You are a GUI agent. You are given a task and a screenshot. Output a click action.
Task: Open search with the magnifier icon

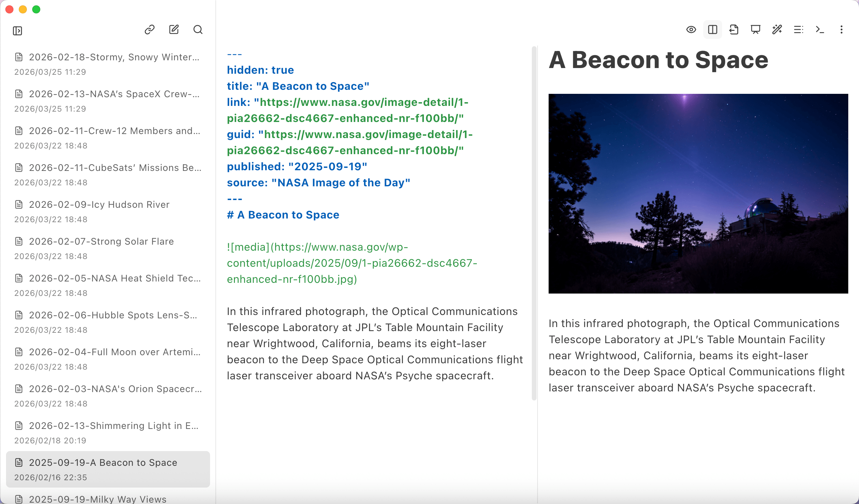198,29
